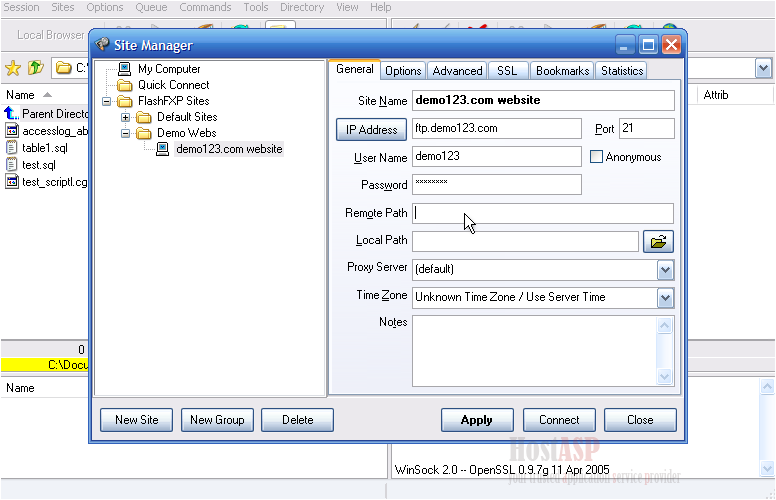This screenshot has width=776, height=500.
Task: Click the up-folder icon in local browser
Action: [x=35, y=67]
